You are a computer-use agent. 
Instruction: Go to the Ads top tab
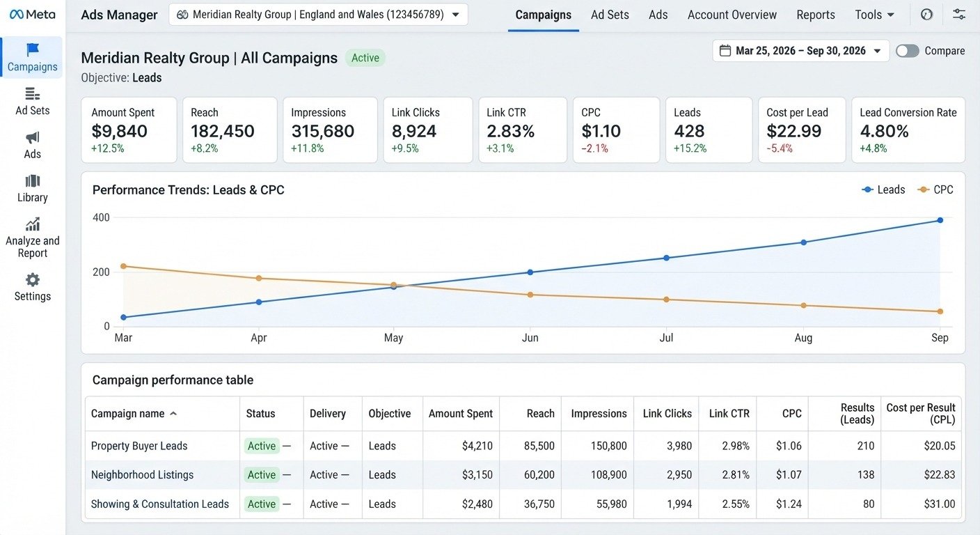point(658,15)
